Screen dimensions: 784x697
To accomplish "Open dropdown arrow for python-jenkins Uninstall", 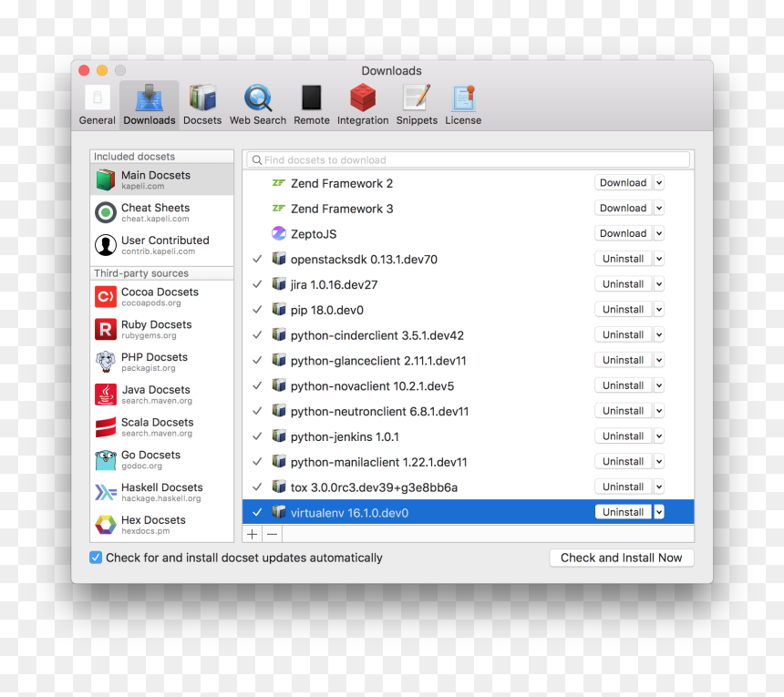I will [659, 436].
